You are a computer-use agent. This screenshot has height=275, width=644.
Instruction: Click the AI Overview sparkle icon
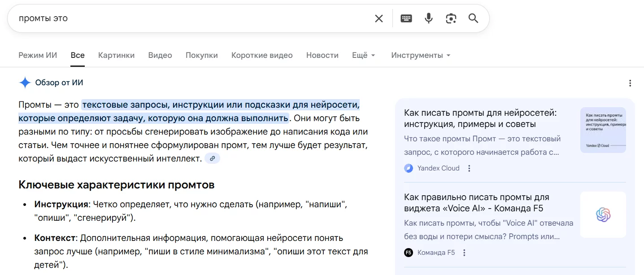(x=25, y=83)
